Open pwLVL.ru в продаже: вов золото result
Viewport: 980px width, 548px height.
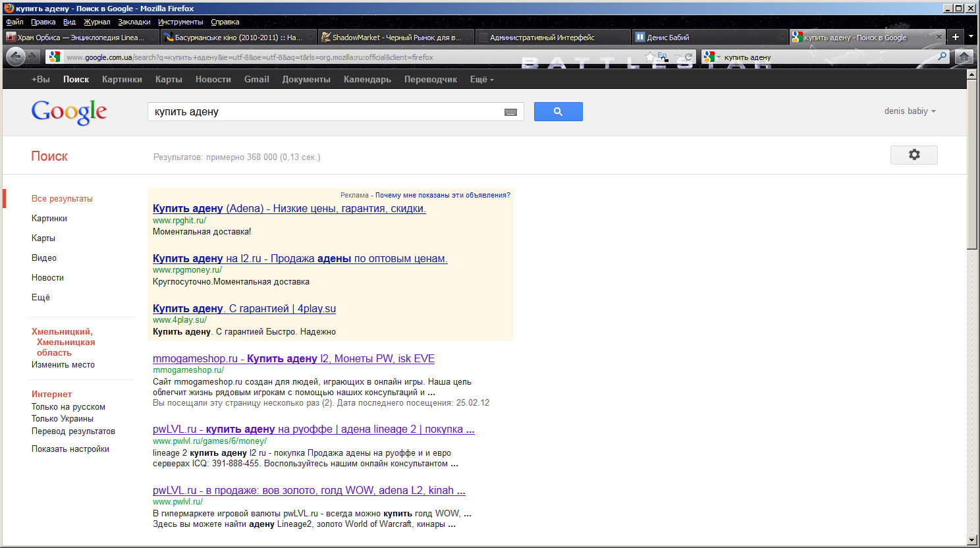309,491
